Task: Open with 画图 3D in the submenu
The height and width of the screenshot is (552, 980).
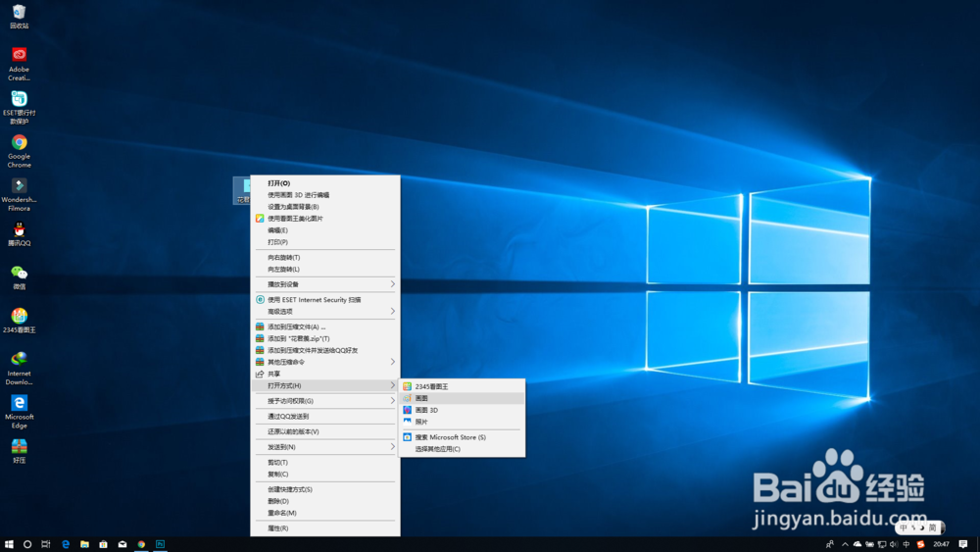Action: (x=462, y=410)
